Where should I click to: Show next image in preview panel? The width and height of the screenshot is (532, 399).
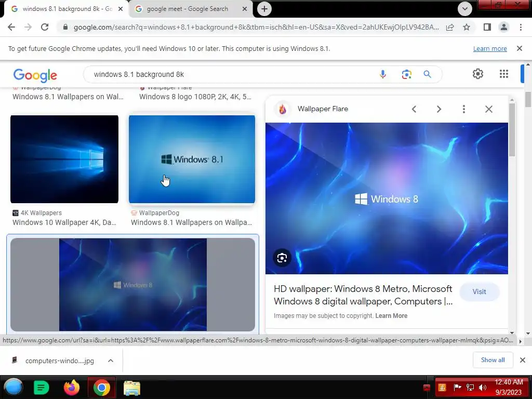tap(438, 109)
